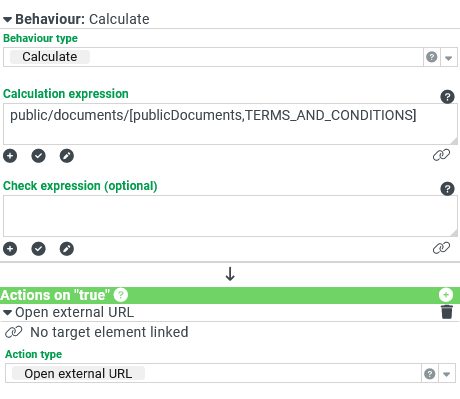
Task: Open help for Check expression field
Action: pos(447,189)
